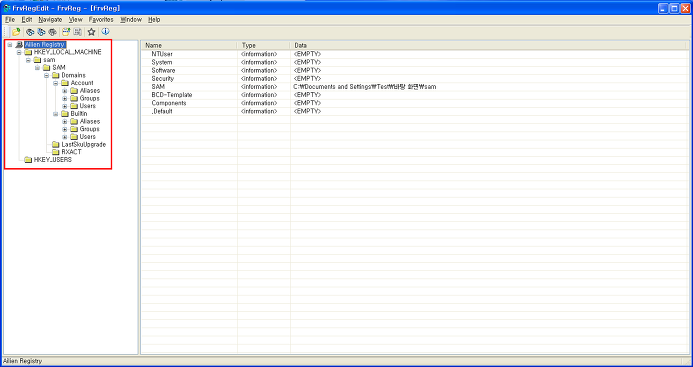Expand Users under Builtin
This screenshot has width=693, height=367.
point(65,137)
